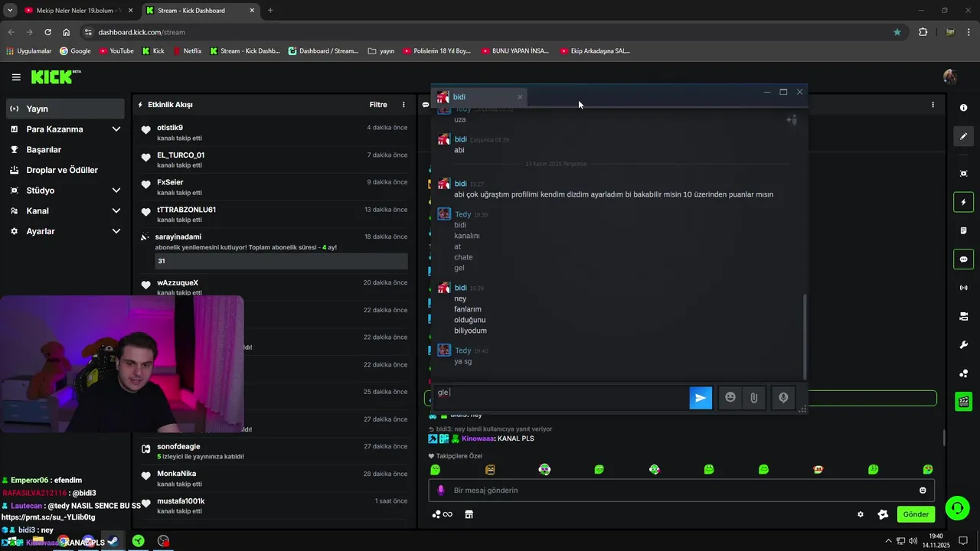Open the Chrome tab search dropdown arrow
The height and width of the screenshot is (551, 980).
[x=10, y=11]
